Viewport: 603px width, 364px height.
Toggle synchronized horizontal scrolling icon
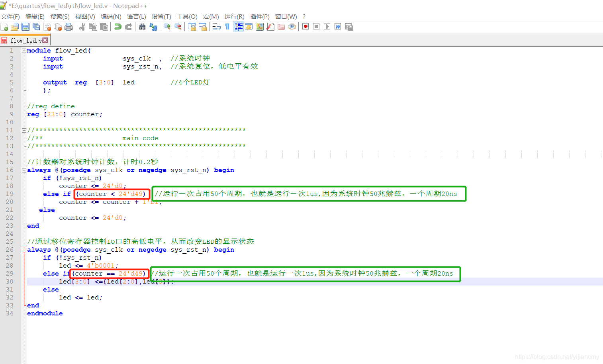203,27
